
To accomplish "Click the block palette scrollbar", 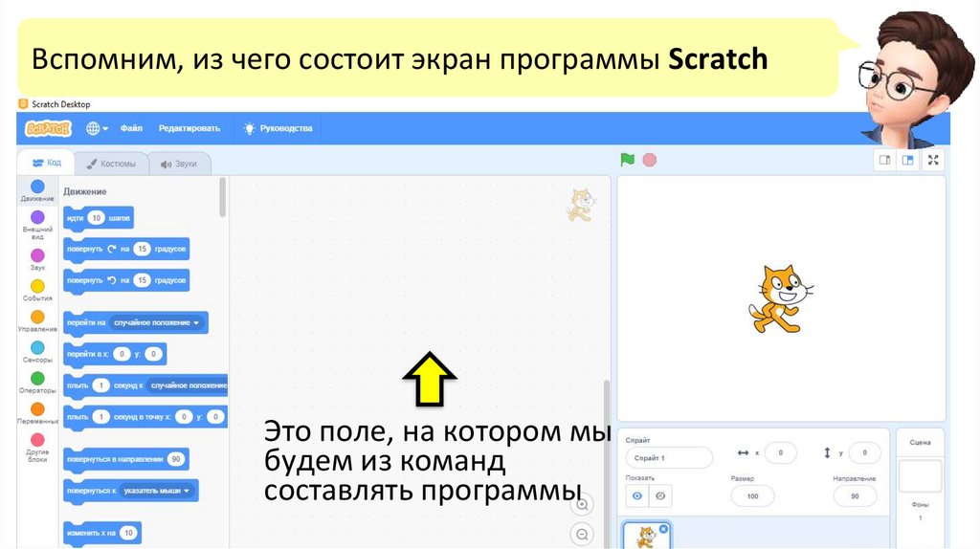I will [x=222, y=197].
